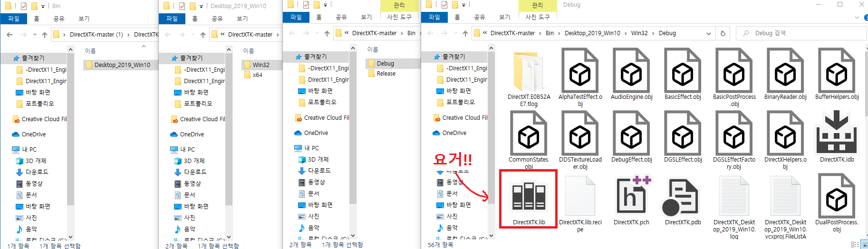
Task: Select the DirectXTK.lib file icon
Action: [x=529, y=197]
